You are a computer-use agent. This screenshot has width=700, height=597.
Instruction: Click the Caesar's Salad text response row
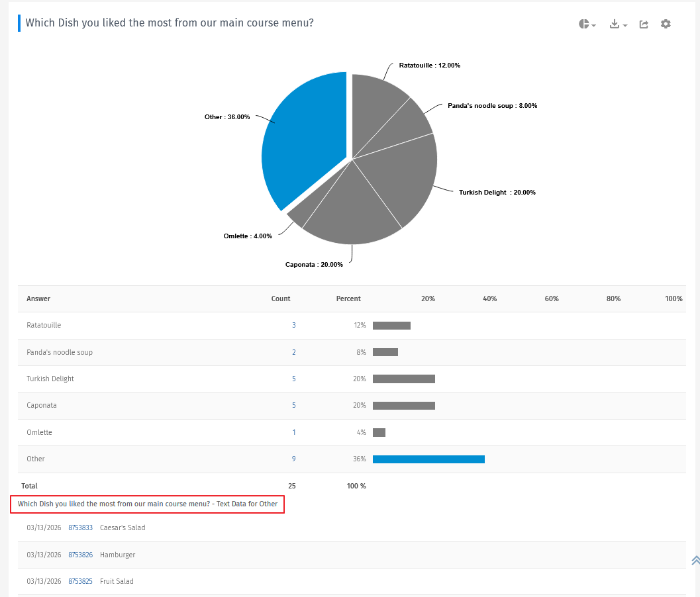(123, 528)
